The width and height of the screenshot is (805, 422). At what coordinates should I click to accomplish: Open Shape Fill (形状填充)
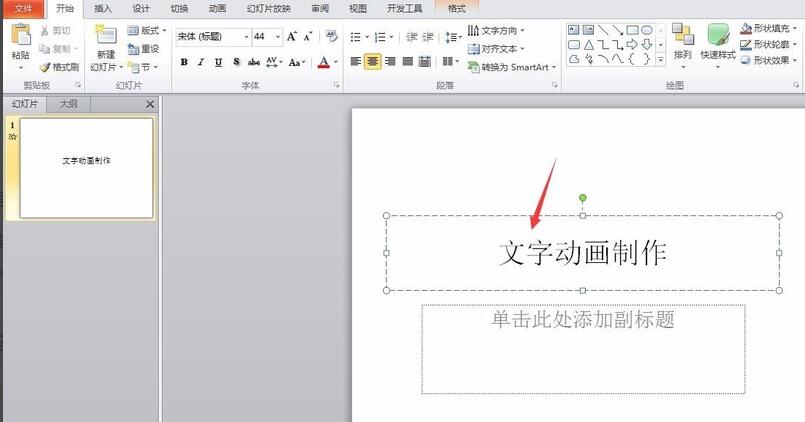pyautogui.click(x=769, y=29)
